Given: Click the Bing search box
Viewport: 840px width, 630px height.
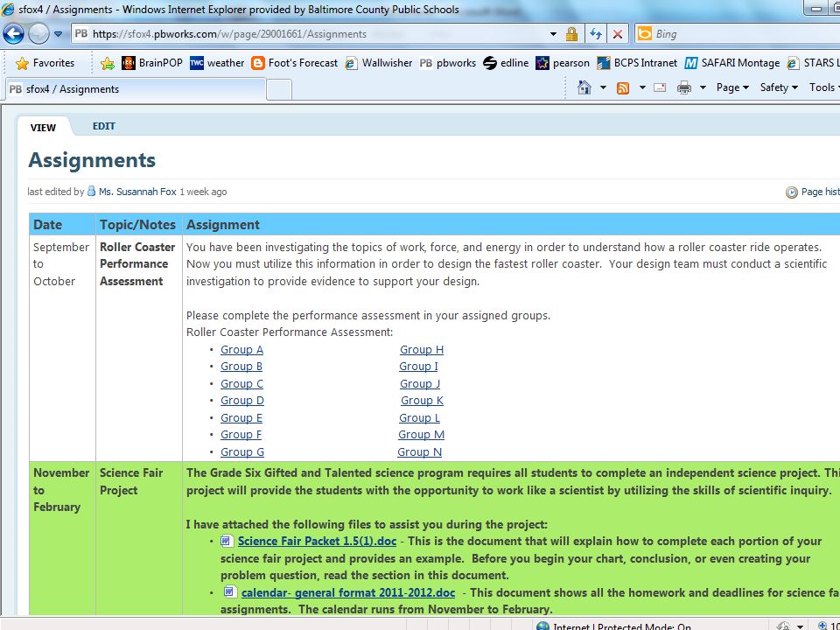Looking at the screenshot, I should coord(737,34).
